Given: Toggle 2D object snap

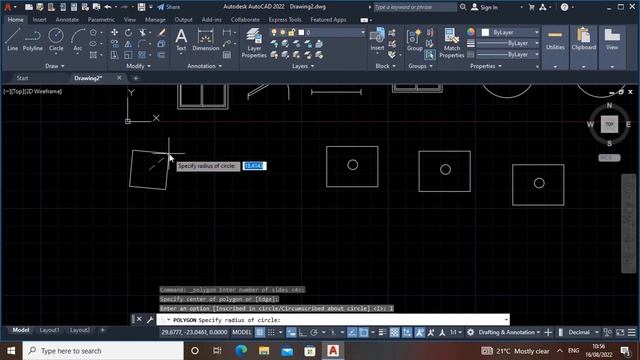Looking at the screenshot, I should [363, 333].
